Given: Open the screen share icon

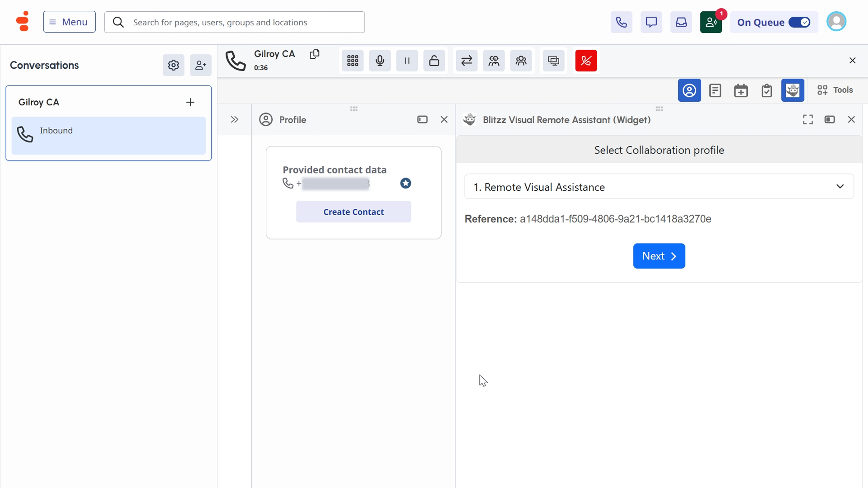Looking at the screenshot, I should 553,61.
